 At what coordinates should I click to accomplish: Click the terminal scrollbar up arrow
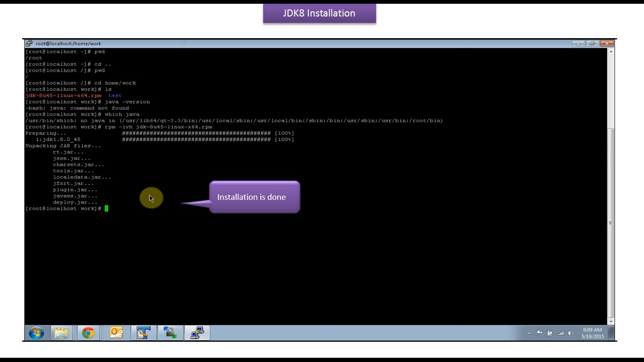click(x=611, y=51)
